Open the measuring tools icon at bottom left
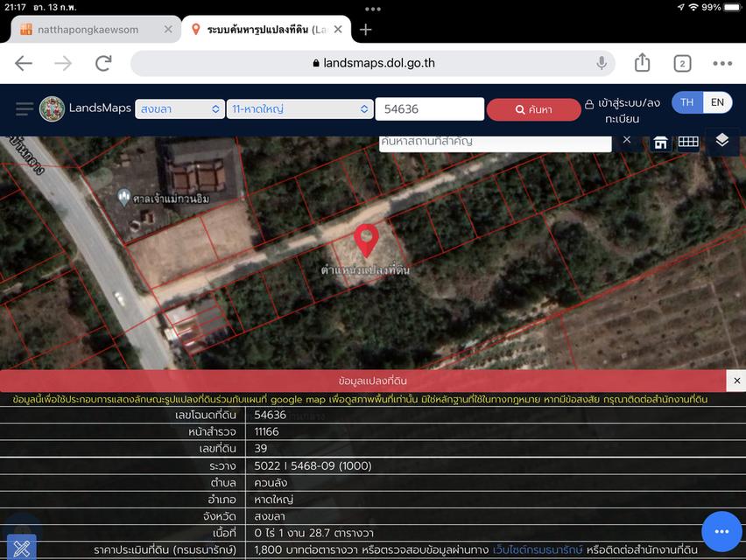Screen dimensions: 746x560 (21, 548)
